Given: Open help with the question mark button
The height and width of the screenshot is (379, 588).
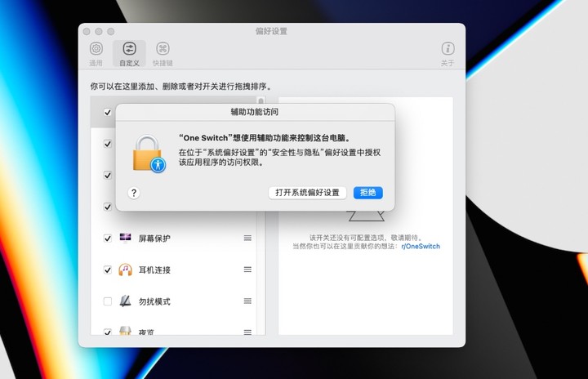Looking at the screenshot, I should pos(134,193).
